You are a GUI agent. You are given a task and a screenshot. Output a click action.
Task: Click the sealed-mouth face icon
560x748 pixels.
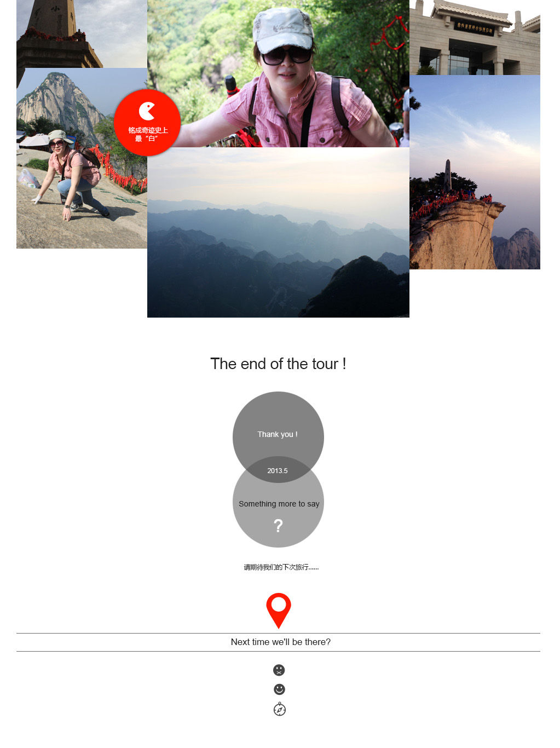tap(279, 670)
